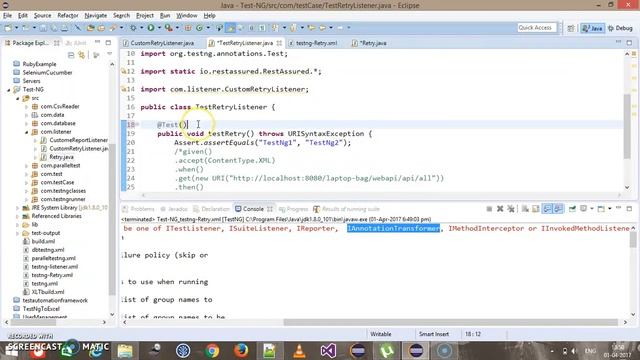Toggle Scroll Lock in the console toolbar
The height and width of the screenshot is (360, 640).
(536, 209)
